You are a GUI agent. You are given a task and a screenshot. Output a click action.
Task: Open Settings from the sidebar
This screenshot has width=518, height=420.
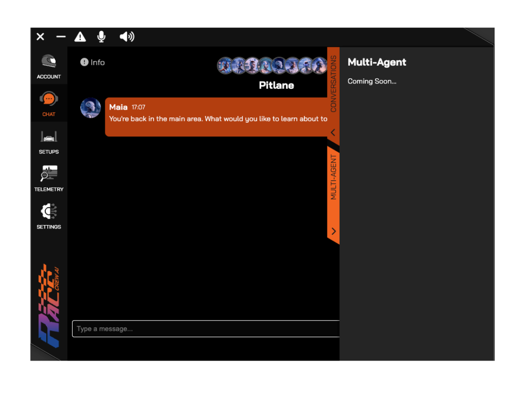49,216
